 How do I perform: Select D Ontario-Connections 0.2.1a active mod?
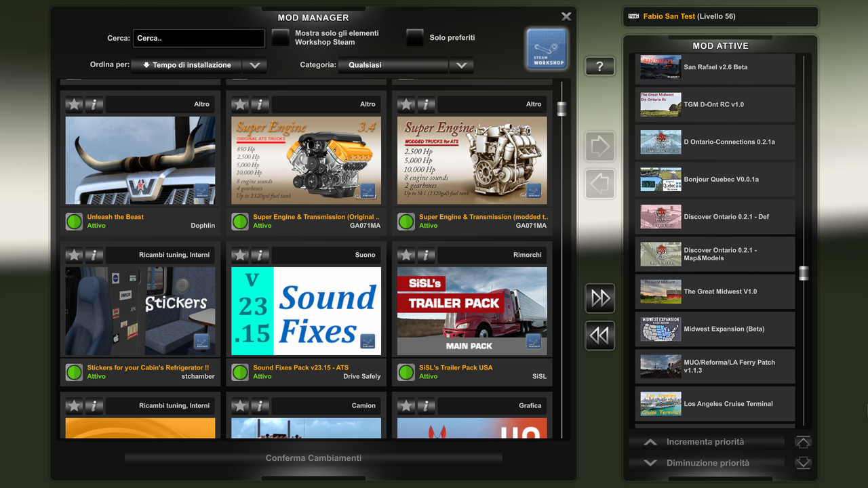click(x=715, y=142)
